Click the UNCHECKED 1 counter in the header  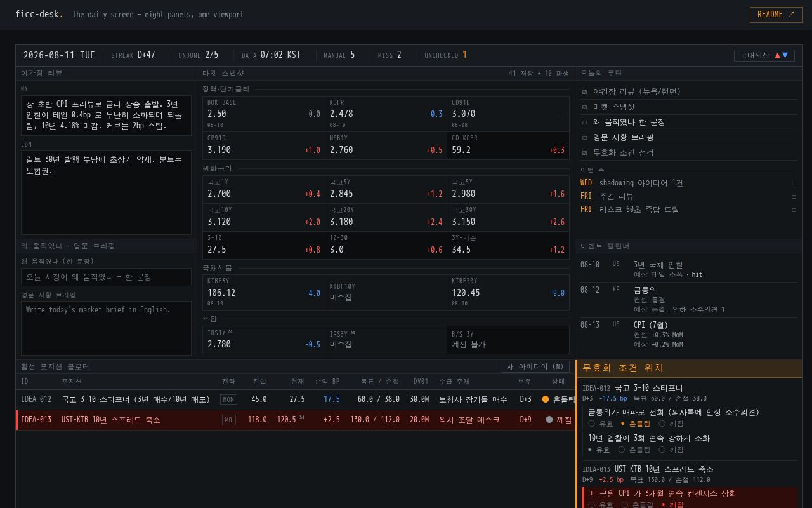[x=445, y=55]
